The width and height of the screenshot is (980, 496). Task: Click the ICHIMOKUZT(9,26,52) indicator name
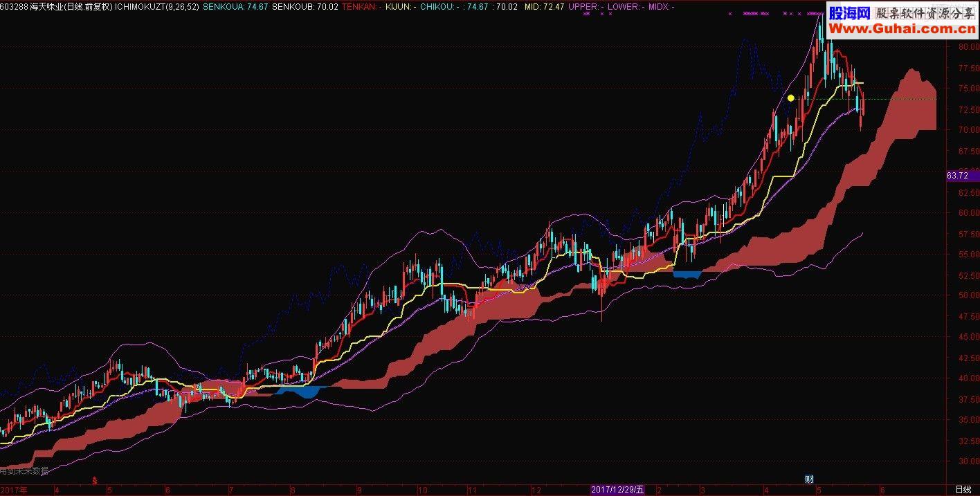point(158,6)
